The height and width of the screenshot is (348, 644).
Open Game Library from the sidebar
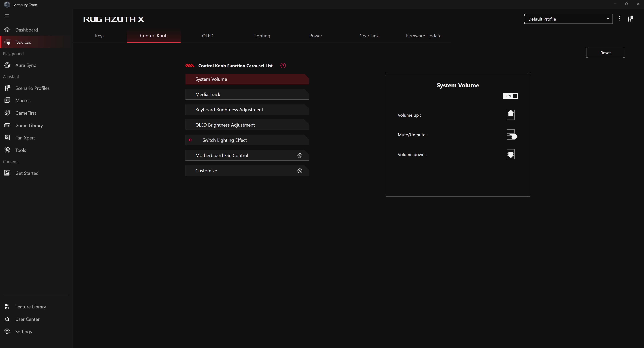tap(36, 125)
